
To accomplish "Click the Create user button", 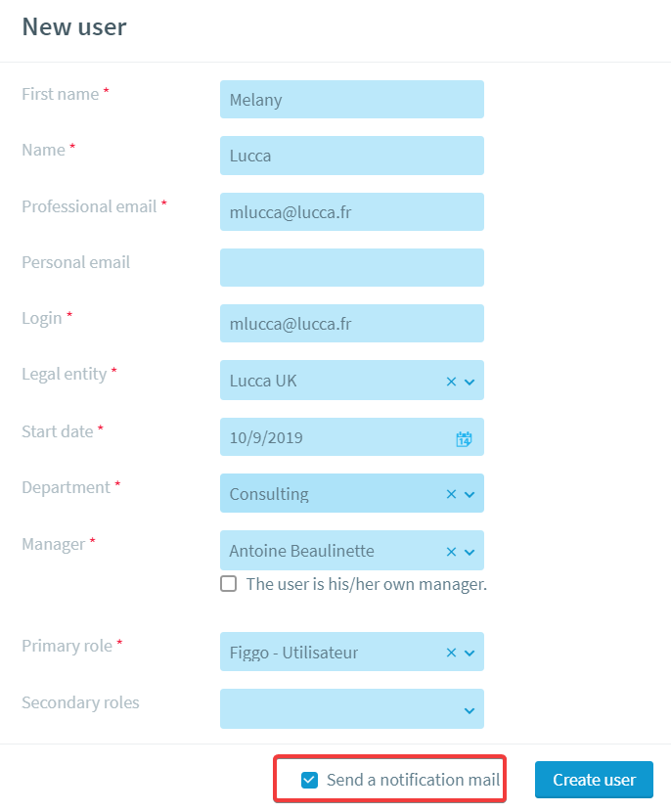I will pos(594,780).
